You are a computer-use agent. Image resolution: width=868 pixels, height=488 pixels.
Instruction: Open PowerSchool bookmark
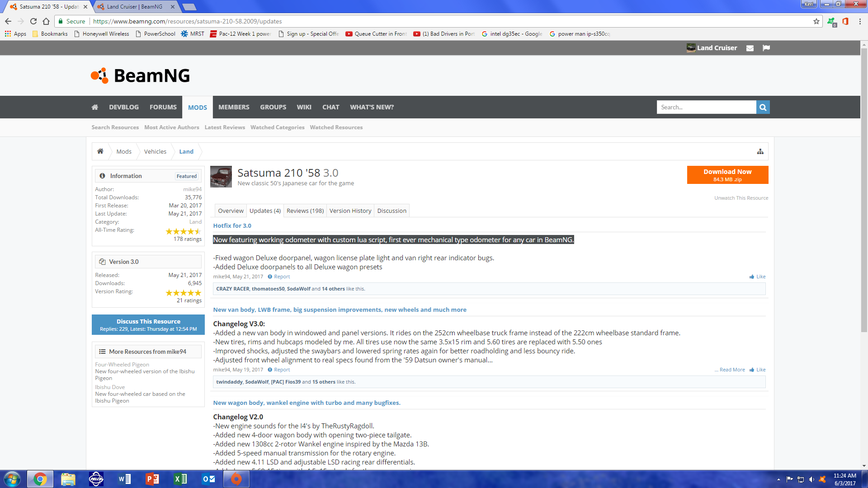[156, 34]
